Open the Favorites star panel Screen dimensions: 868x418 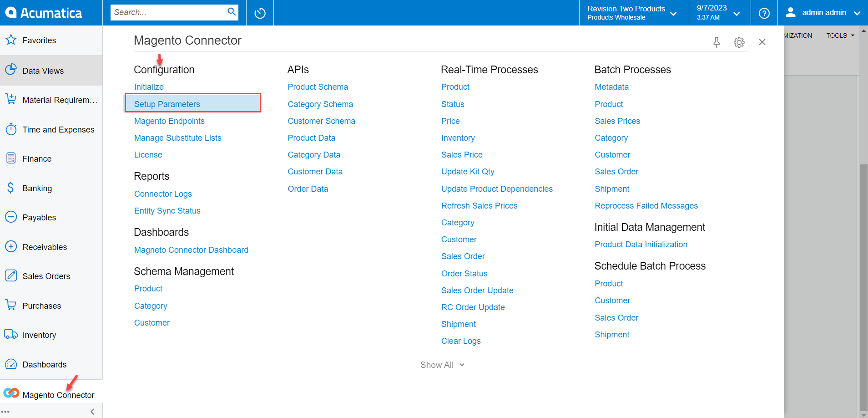click(x=11, y=40)
